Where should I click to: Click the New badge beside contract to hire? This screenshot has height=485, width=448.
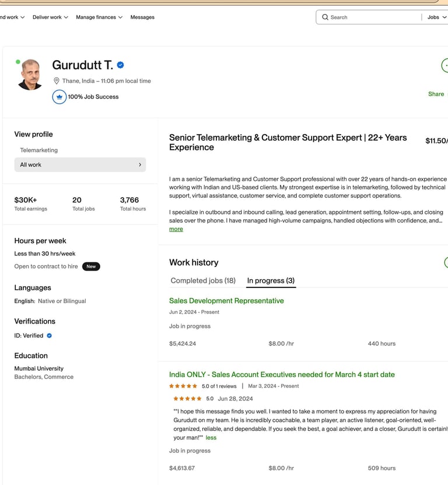coord(91,266)
